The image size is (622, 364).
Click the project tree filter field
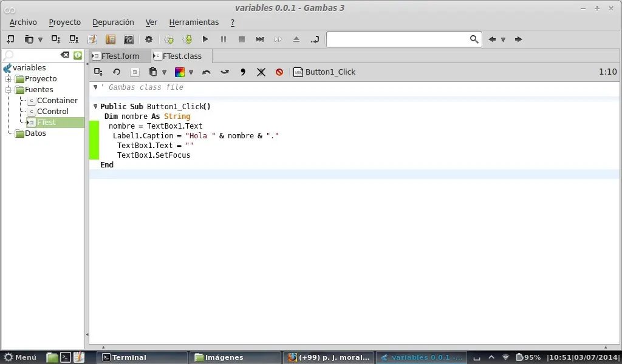32,55
